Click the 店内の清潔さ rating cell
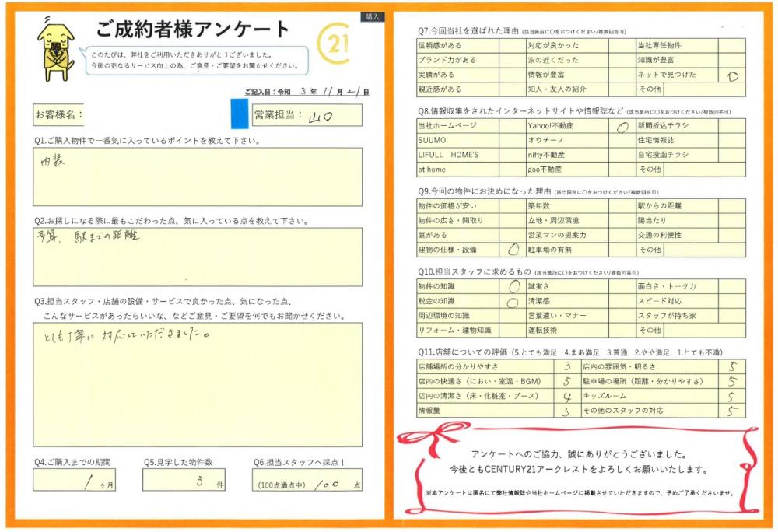Viewport: 778px width, 532px height. (567, 397)
